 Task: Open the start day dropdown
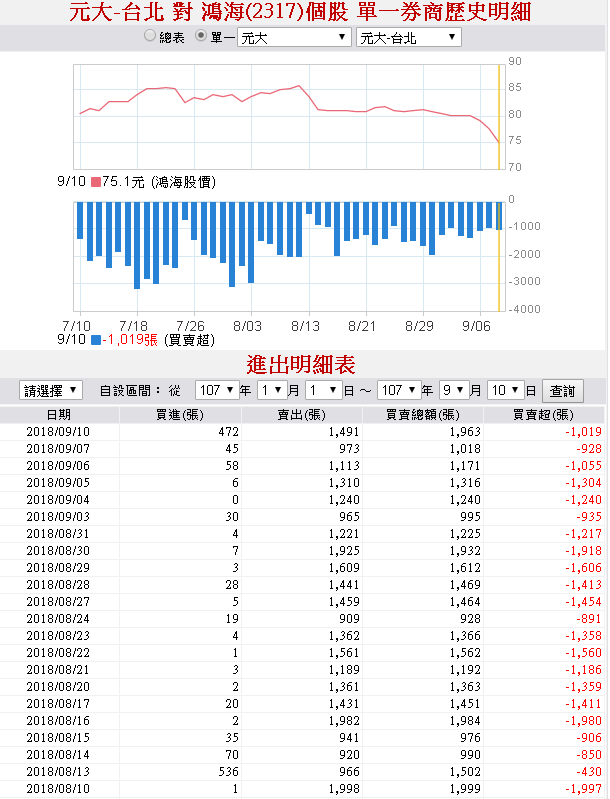tap(324, 391)
